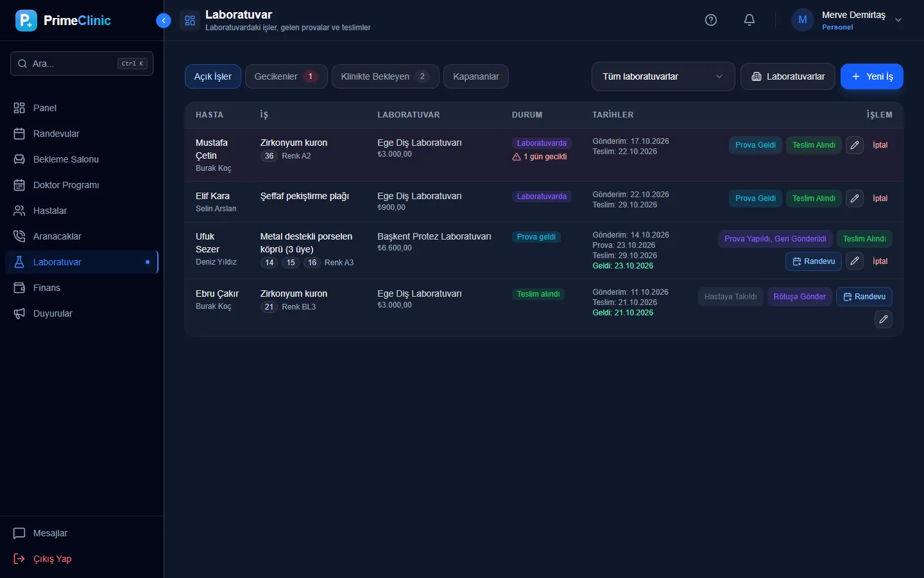Image resolution: width=924 pixels, height=578 pixels.
Task: Switch to the Açık İşler tab
Action: [213, 76]
